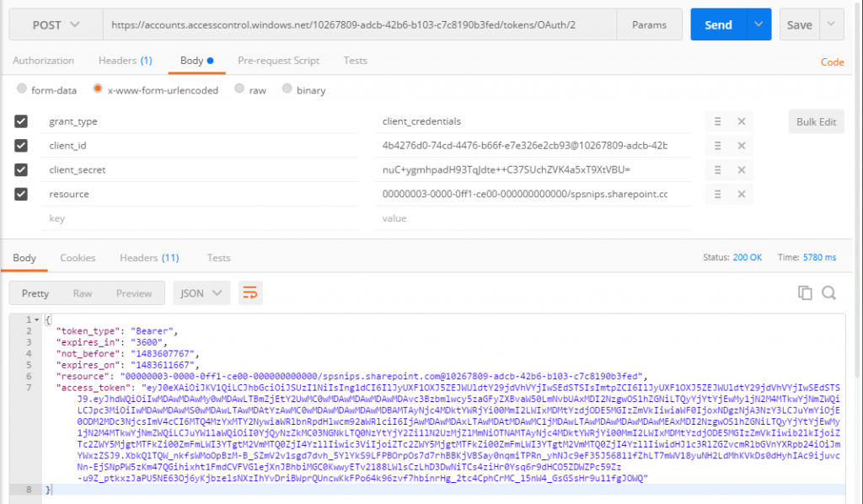This screenshot has width=863, height=504.
Task: Click the wrap lines icon in response toolbar
Action: [x=250, y=293]
